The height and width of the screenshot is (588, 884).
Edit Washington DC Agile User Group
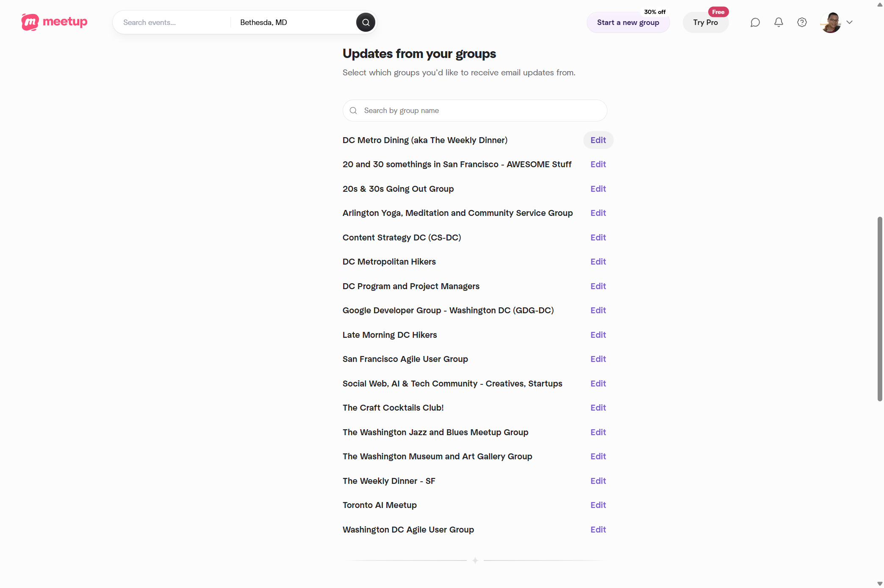click(598, 530)
